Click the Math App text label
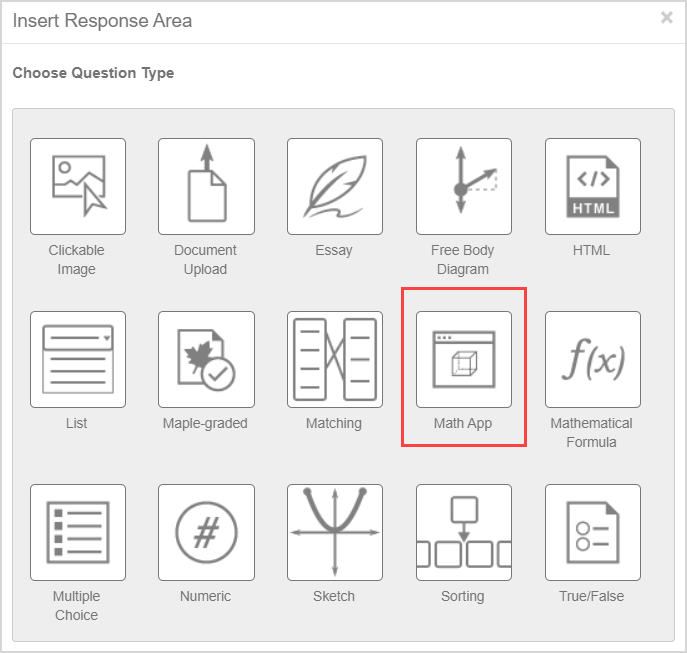 463,423
